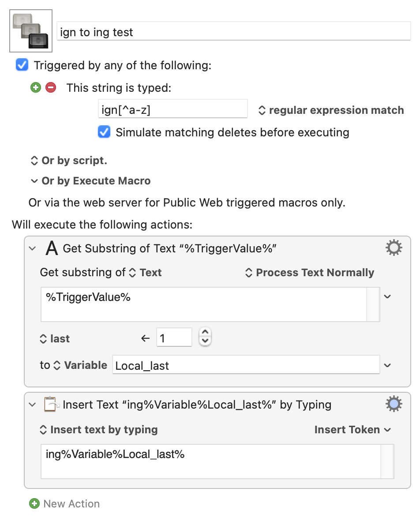
Task: Click the macro icon thumbnail
Action: pos(31,31)
